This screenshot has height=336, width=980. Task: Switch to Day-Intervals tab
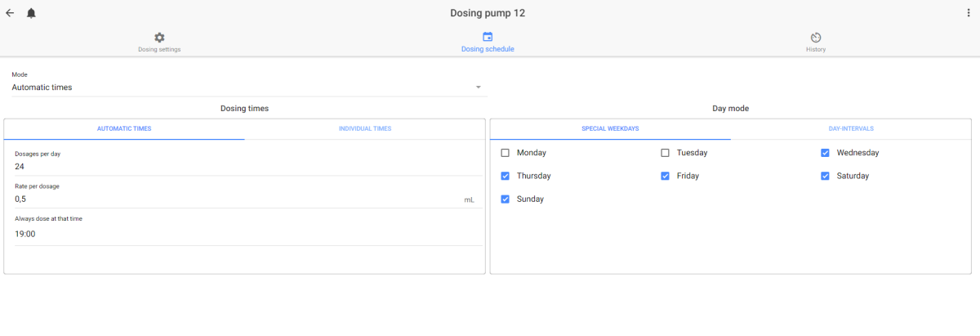click(851, 128)
